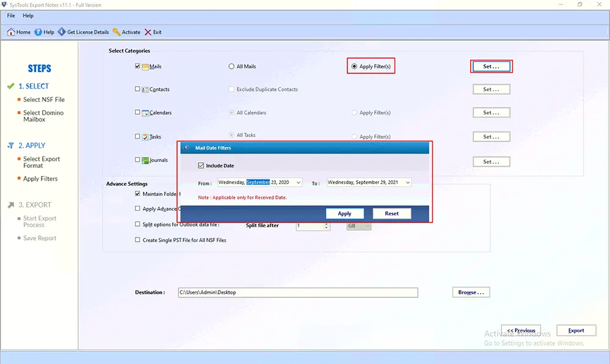Click the Mail Date Filters dialog icon

[x=186, y=148]
